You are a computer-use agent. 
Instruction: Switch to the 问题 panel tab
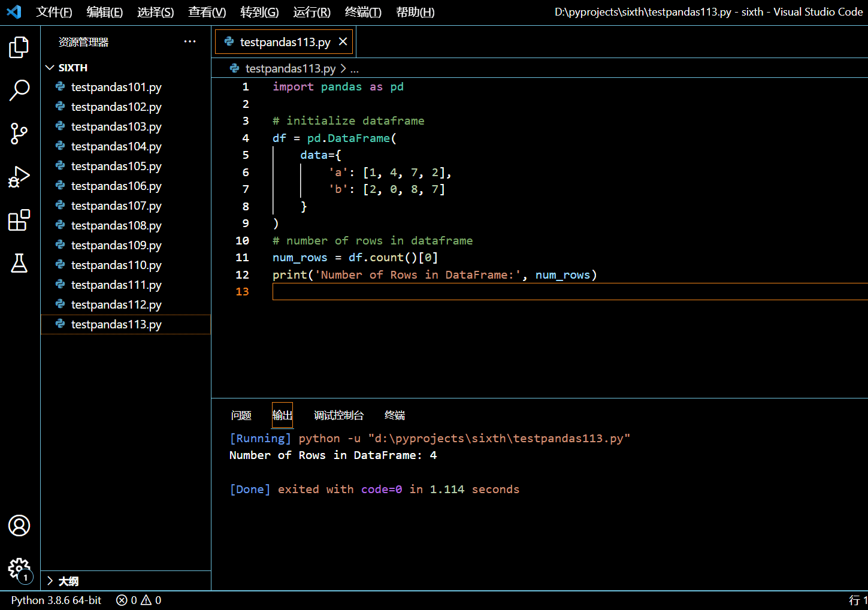point(241,415)
